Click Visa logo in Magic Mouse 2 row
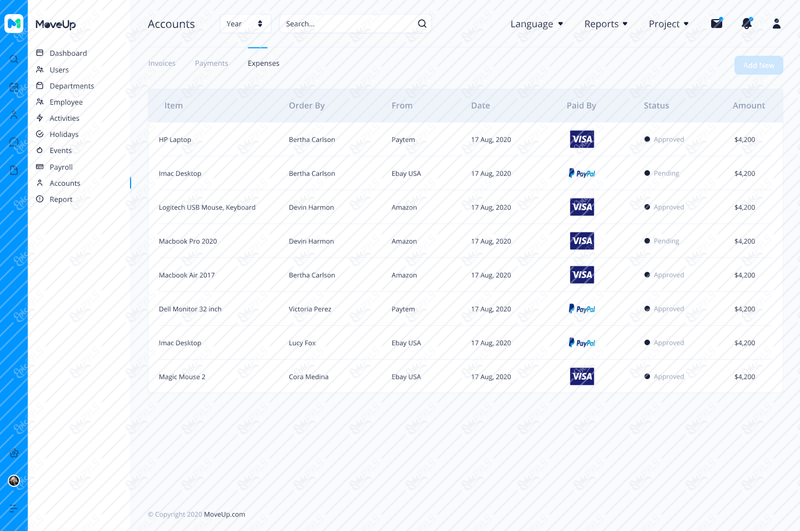Screen dimensions: 800x531 tap(582, 376)
